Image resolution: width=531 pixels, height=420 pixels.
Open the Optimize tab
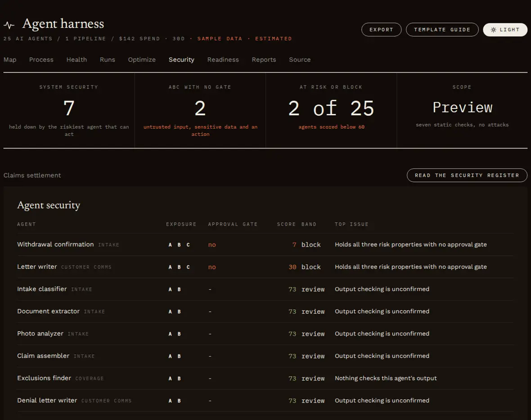click(142, 59)
